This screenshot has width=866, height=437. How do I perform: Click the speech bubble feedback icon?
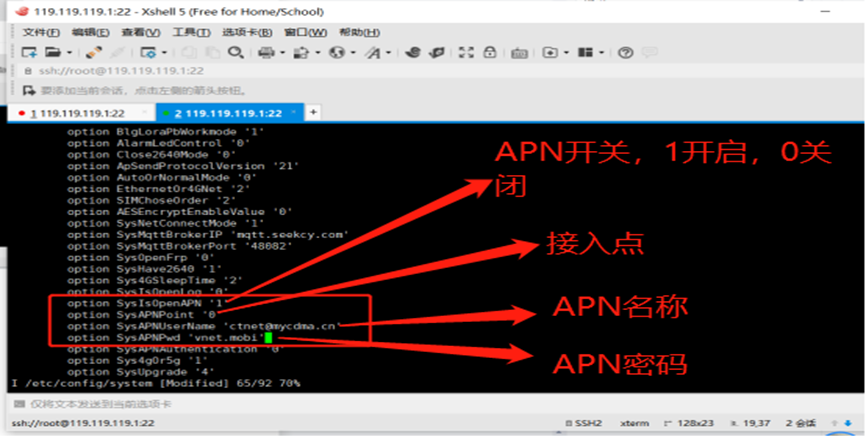click(x=650, y=52)
